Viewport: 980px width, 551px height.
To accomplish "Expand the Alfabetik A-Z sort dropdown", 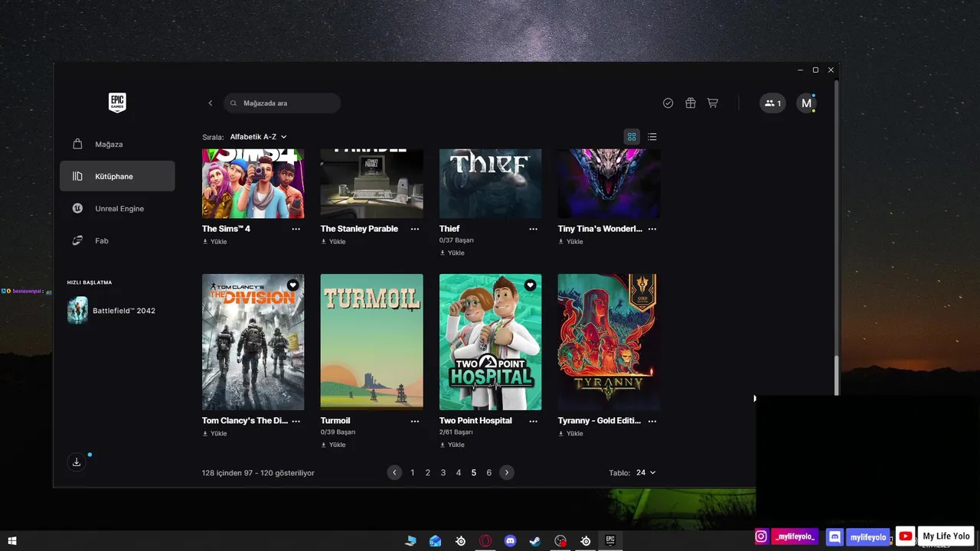I will pos(259,137).
